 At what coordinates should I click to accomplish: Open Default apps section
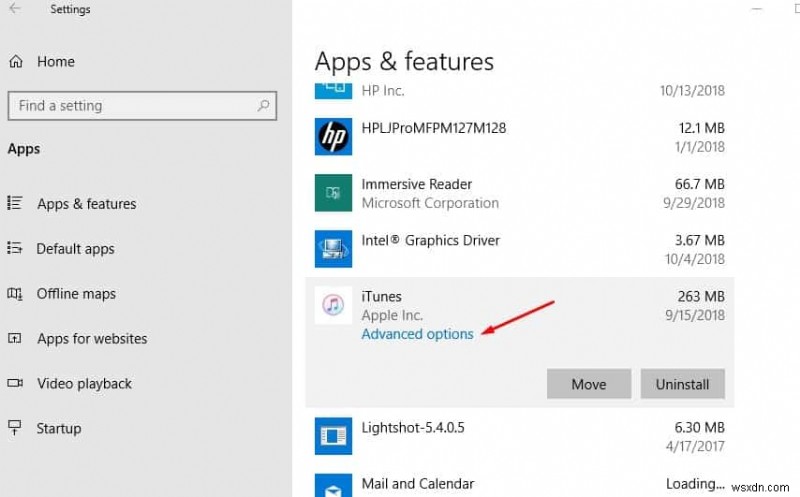pos(76,249)
